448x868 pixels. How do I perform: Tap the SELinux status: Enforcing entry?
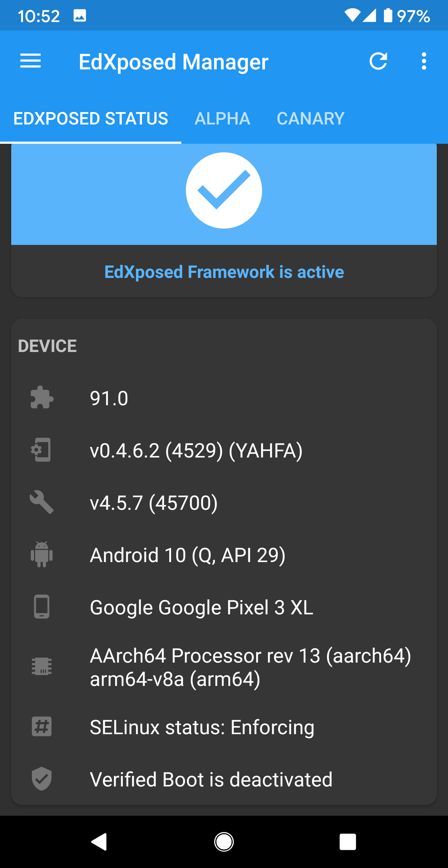point(202,727)
